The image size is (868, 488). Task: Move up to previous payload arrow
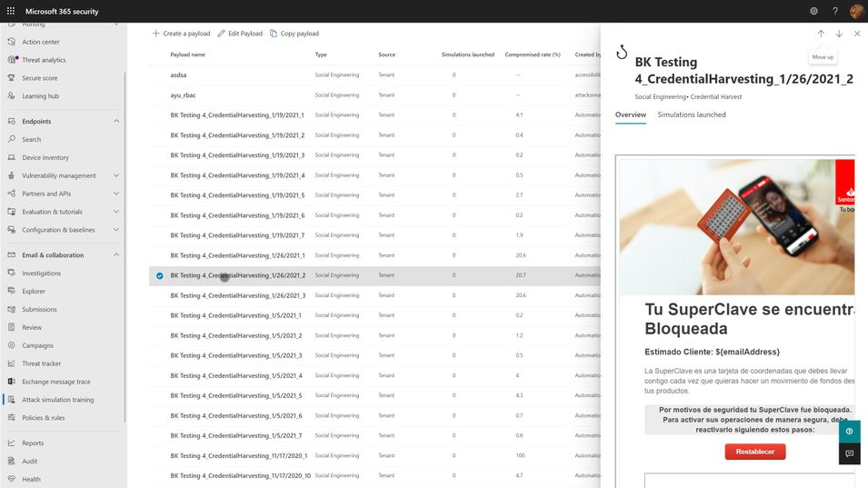point(821,34)
